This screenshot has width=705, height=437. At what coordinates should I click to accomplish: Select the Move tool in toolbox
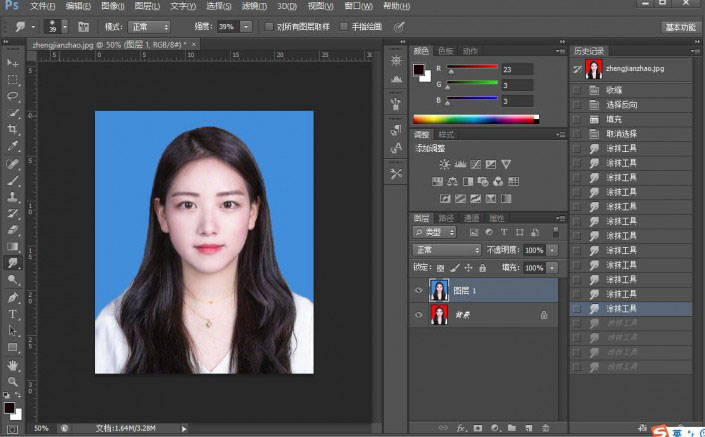[14, 63]
